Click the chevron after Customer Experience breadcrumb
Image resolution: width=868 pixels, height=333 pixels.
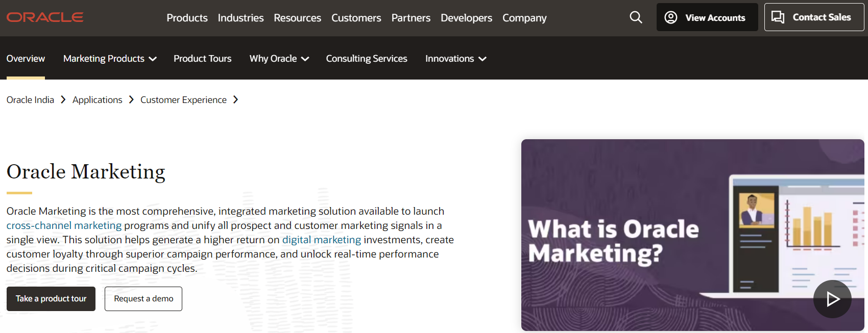tap(235, 100)
